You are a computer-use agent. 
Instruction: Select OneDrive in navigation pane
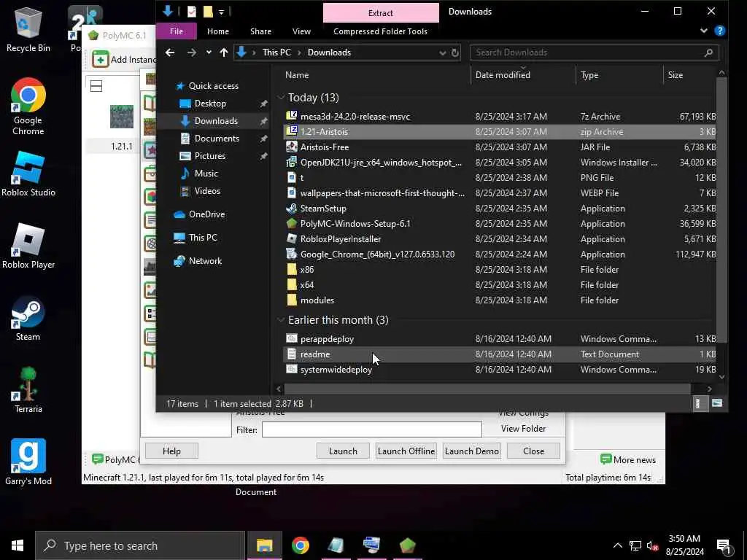[206, 214]
